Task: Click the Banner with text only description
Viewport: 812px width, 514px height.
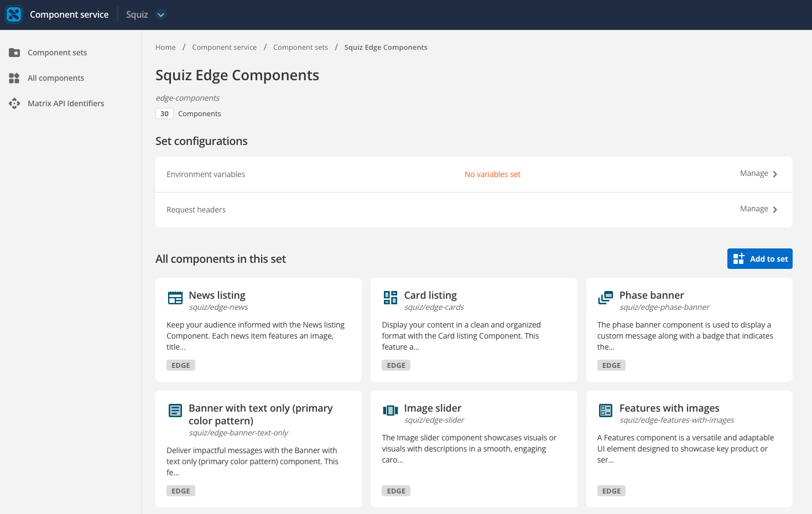Action: click(252, 461)
